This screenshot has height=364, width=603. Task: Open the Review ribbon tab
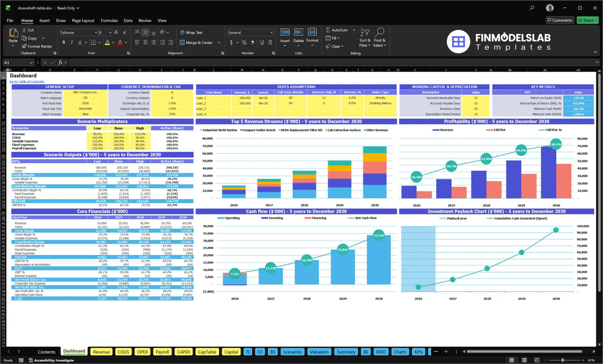pyautogui.click(x=145, y=21)
